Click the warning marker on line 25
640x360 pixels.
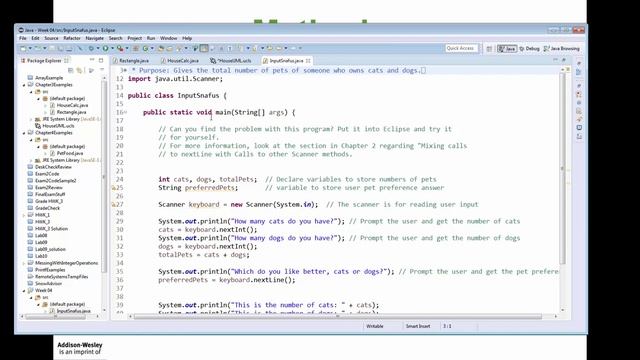point(114,188)
